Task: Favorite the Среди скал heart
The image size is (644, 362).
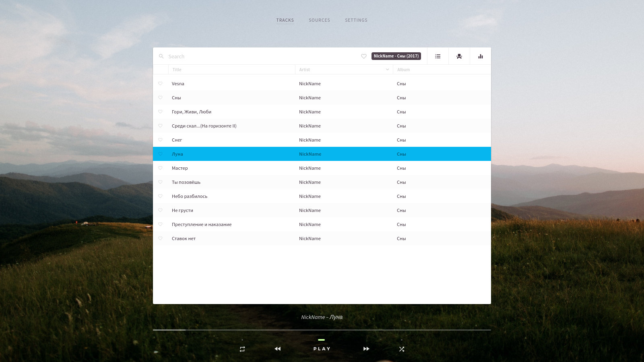Action: click(x=160, y=126)
